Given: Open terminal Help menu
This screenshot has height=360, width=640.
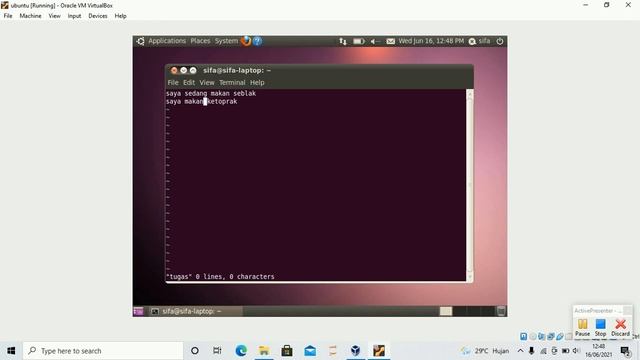Looking at the screenshot, I should click(257, 82).
